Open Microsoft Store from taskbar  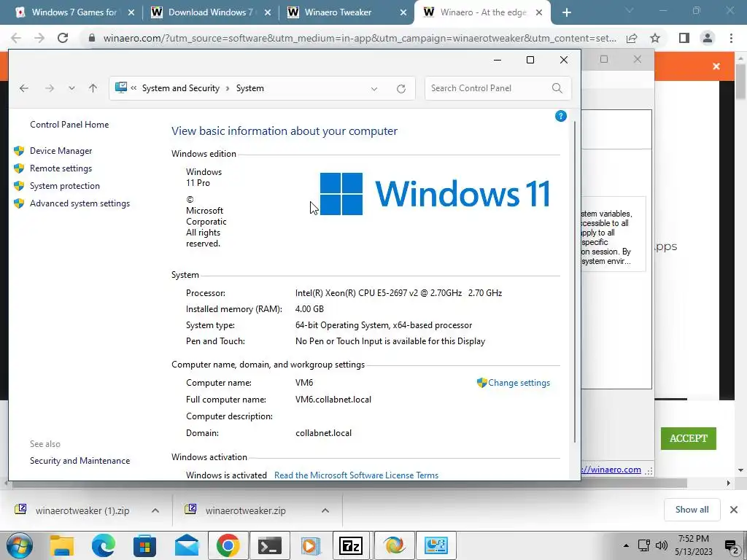pos(145,545)
